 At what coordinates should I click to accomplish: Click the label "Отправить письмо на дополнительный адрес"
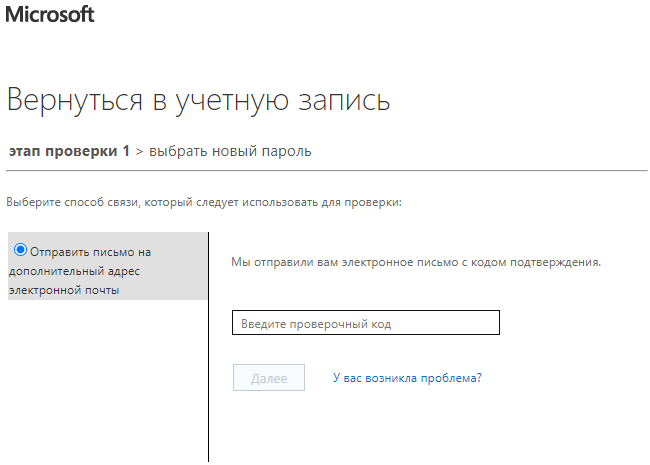point(90,252)
